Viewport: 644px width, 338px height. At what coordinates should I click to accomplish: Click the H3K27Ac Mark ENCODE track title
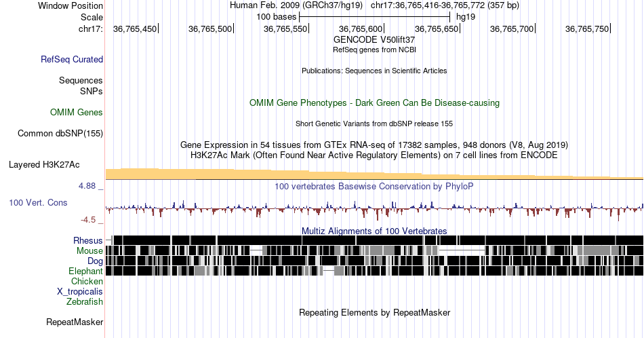374,155
